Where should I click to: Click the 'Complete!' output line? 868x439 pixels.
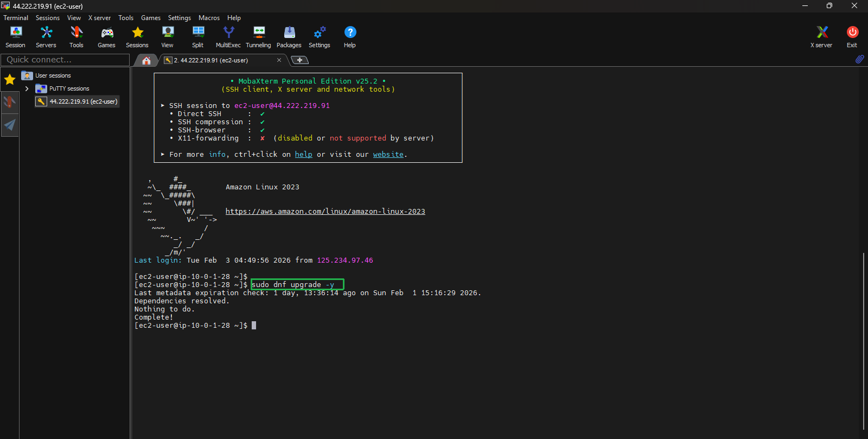[154, 317]
